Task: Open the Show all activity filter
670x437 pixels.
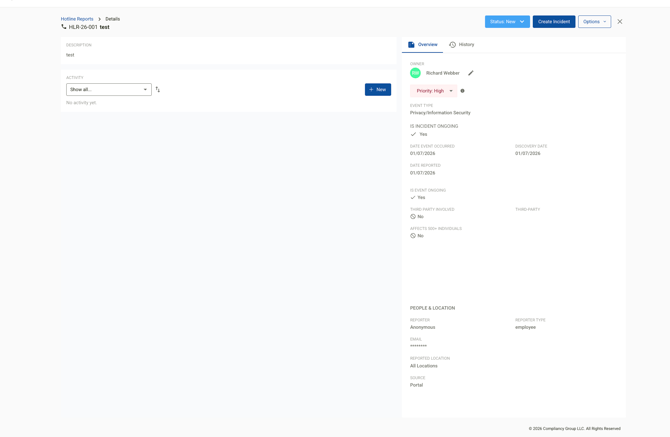Action: [x=108, y=89]
